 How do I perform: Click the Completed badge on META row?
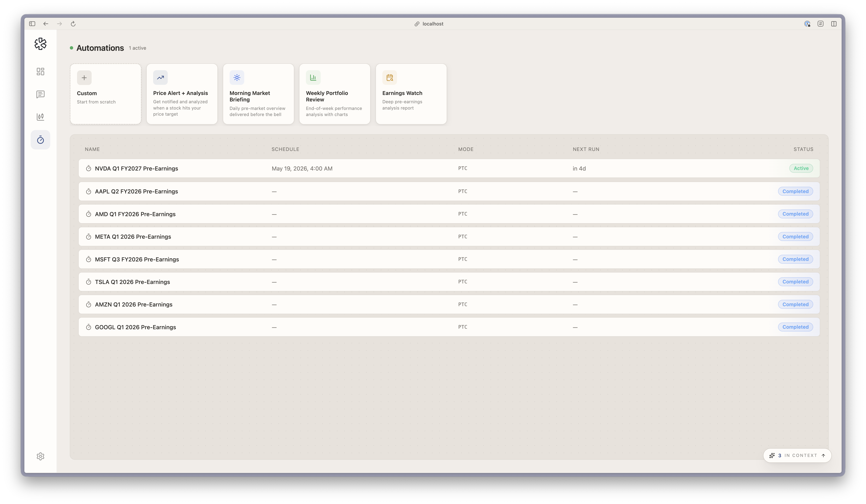796,236
